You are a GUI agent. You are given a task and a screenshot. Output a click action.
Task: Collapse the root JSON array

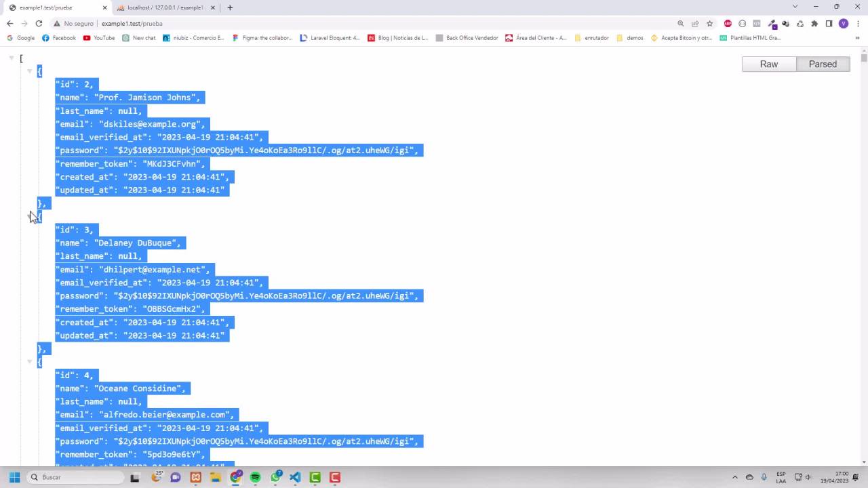pyautogui.click(x=12, y=58)
